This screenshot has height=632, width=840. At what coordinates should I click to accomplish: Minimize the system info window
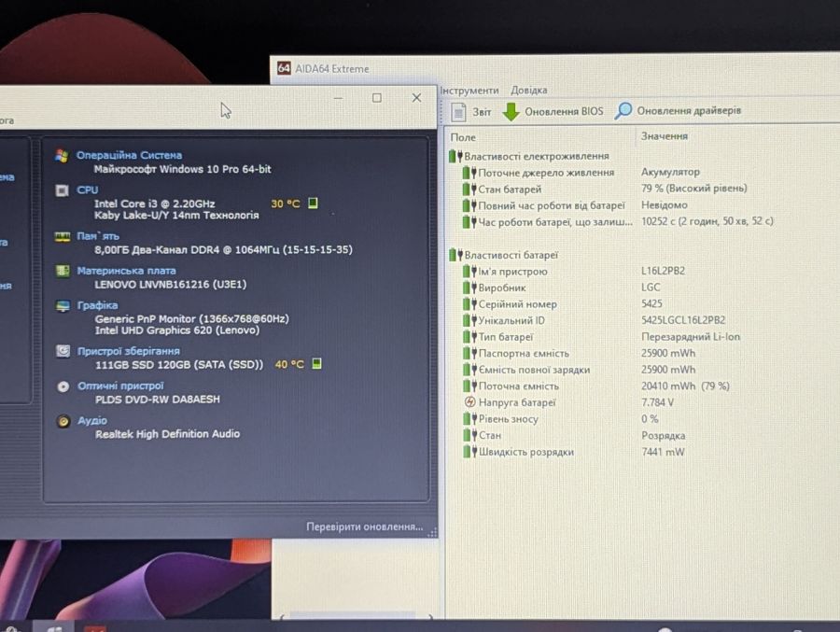click(338, 98)
